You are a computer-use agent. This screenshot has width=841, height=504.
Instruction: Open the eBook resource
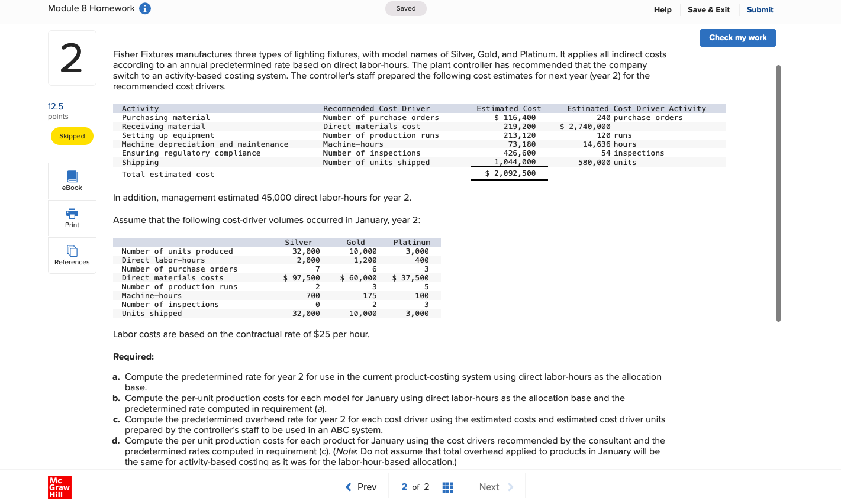[72, 180]
